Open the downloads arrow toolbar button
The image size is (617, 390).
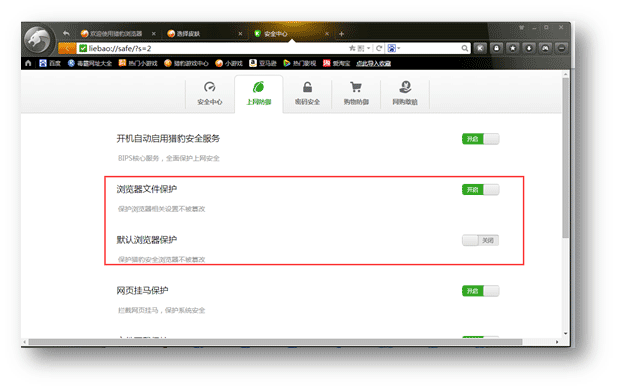[x=529, y=48]
